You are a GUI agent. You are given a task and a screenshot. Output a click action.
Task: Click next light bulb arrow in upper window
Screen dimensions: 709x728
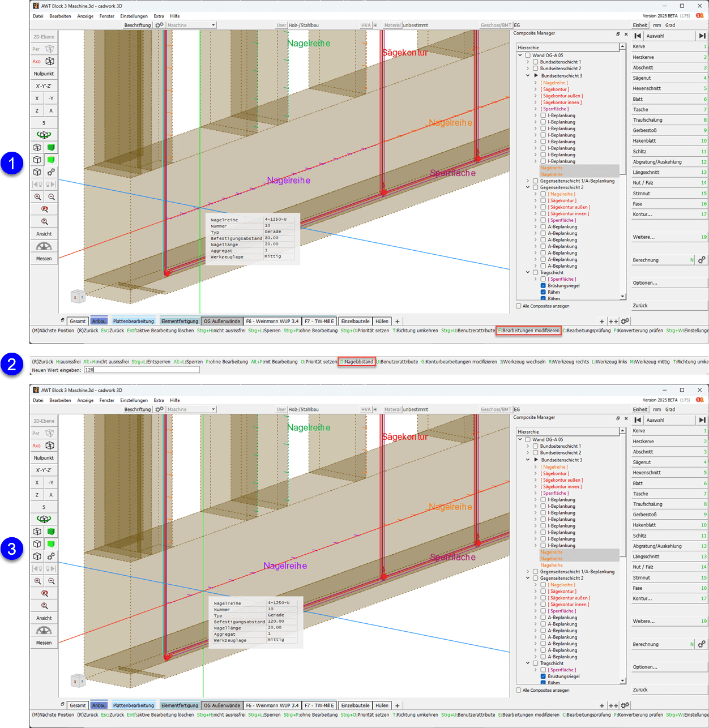[x=50, y=185]
